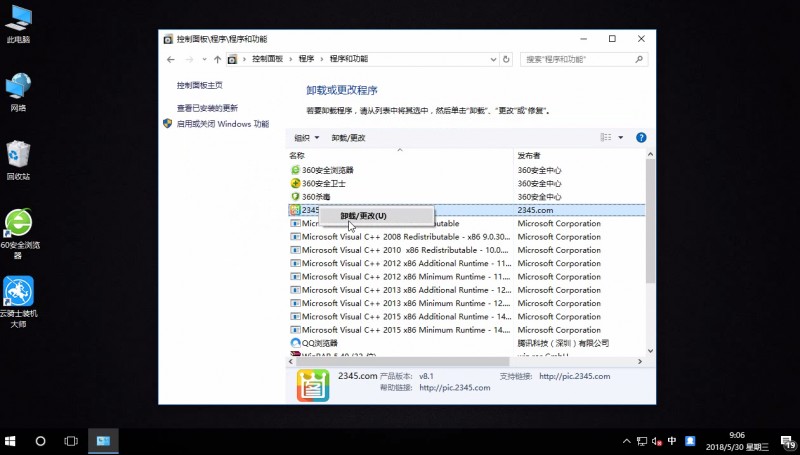
Task: Click the Control Panel window title icon
Action: pyautogui.click(x=168, y=39)
